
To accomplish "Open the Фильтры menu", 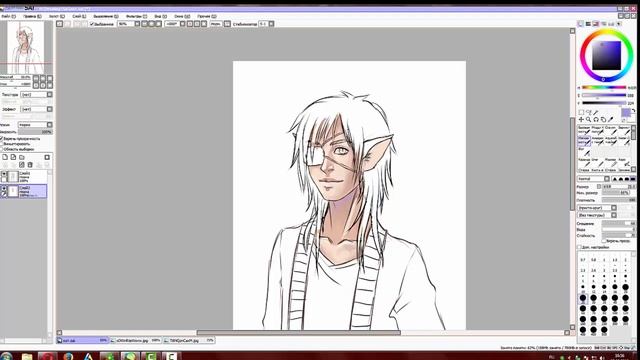I will click(x=136, y=16).
